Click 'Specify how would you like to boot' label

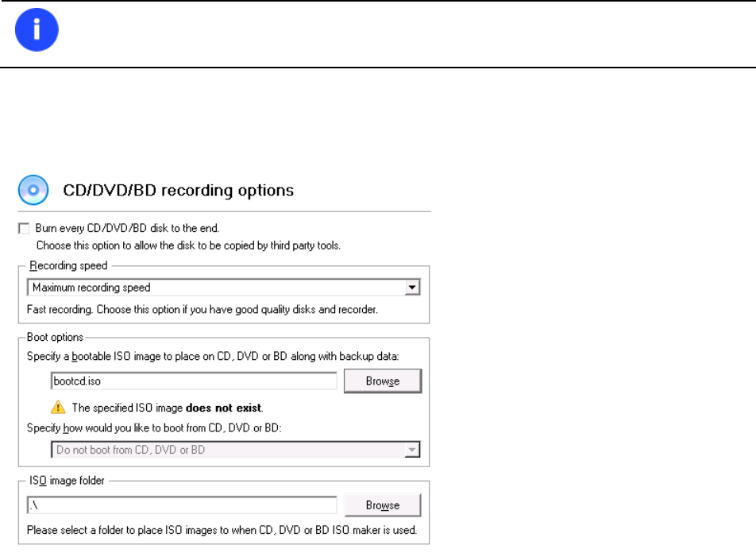(x=154, y=427)
